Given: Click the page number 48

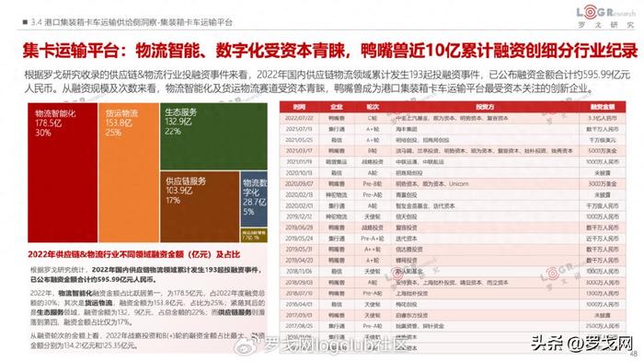Looking at the screenshot, I should coord(633,354).
